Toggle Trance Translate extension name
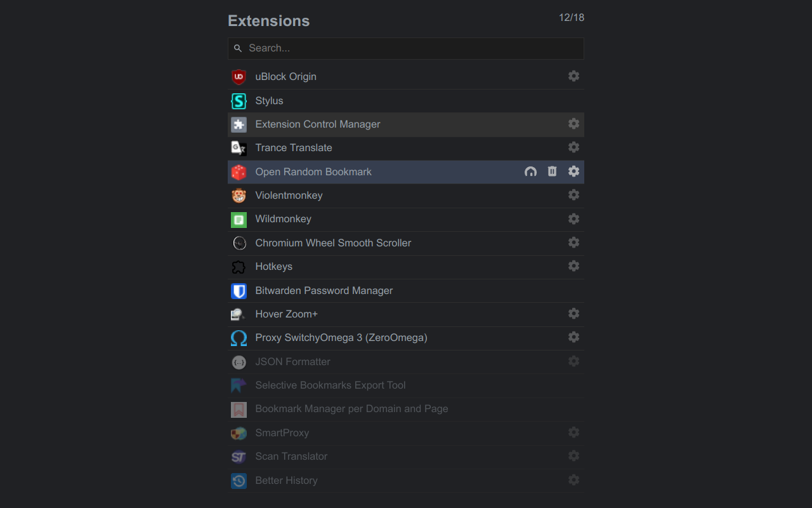This screenshot has height=508, width=812. [294, 148]
